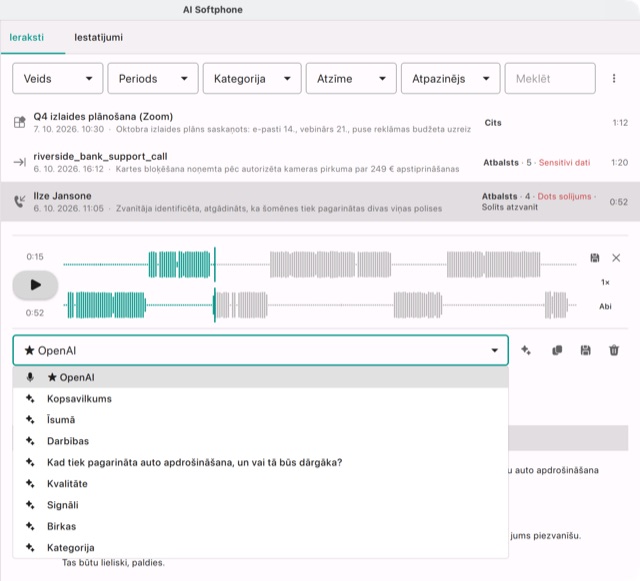The height and width of the screenshot is (581, 640).
Task: Change the 1x playback speed
Action: pyautogui.click(x=605, y=282)
